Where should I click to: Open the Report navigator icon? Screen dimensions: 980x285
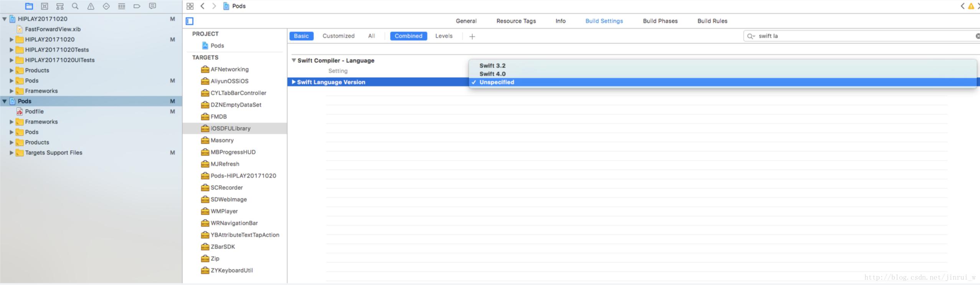(x=152, y=6)
